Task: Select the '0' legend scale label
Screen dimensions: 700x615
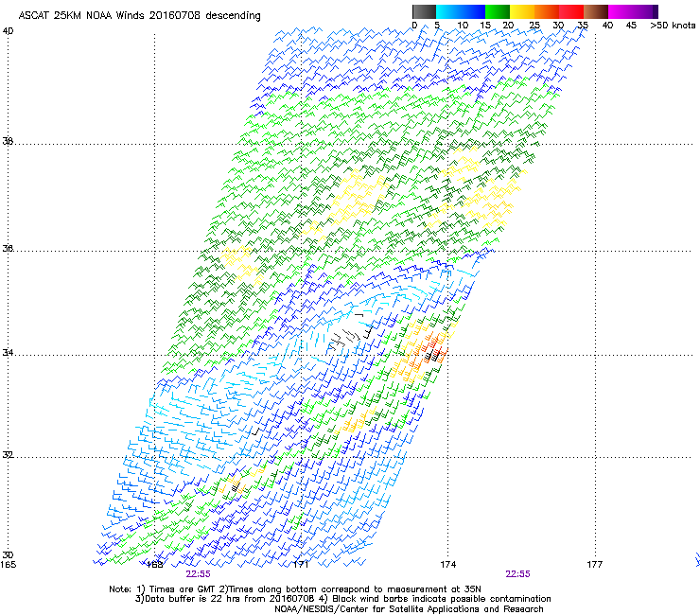Action: coord(414,26)
